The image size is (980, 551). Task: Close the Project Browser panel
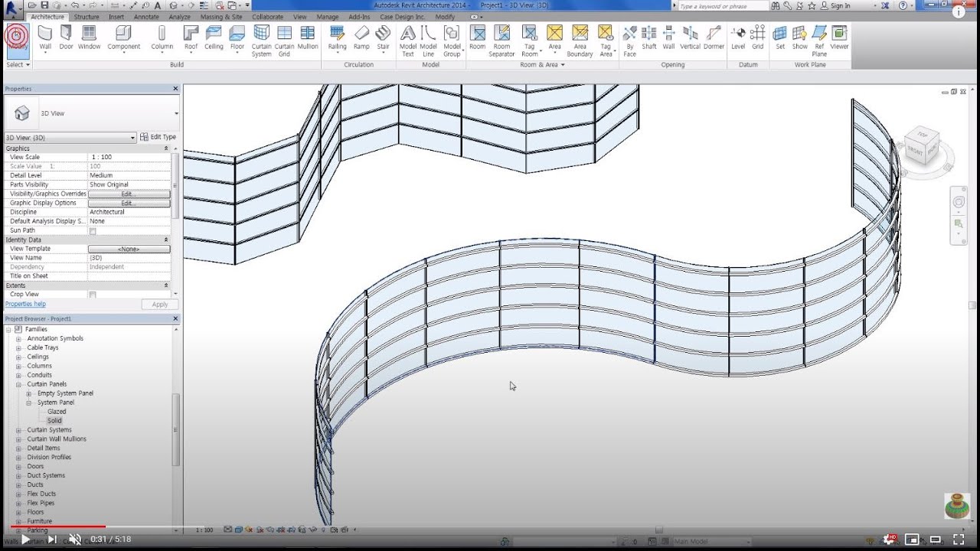175,318
